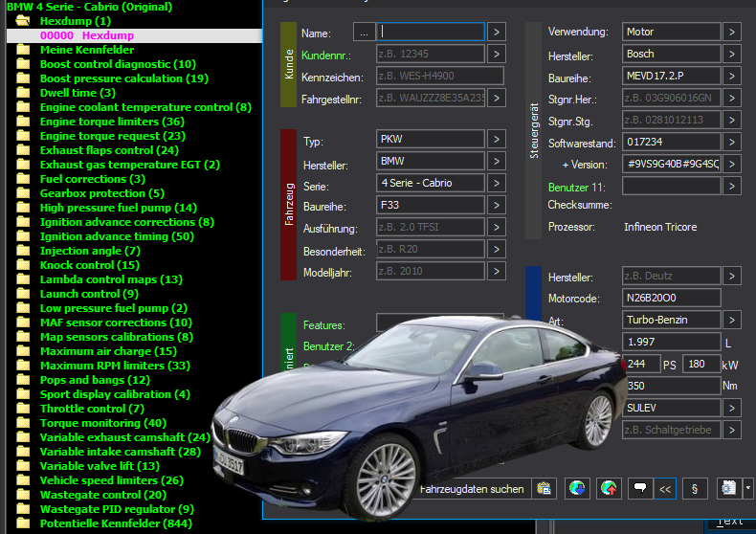Click the Benutzer 11 input field
Screen dimensions: 756x534
click(x=671, y=186)
